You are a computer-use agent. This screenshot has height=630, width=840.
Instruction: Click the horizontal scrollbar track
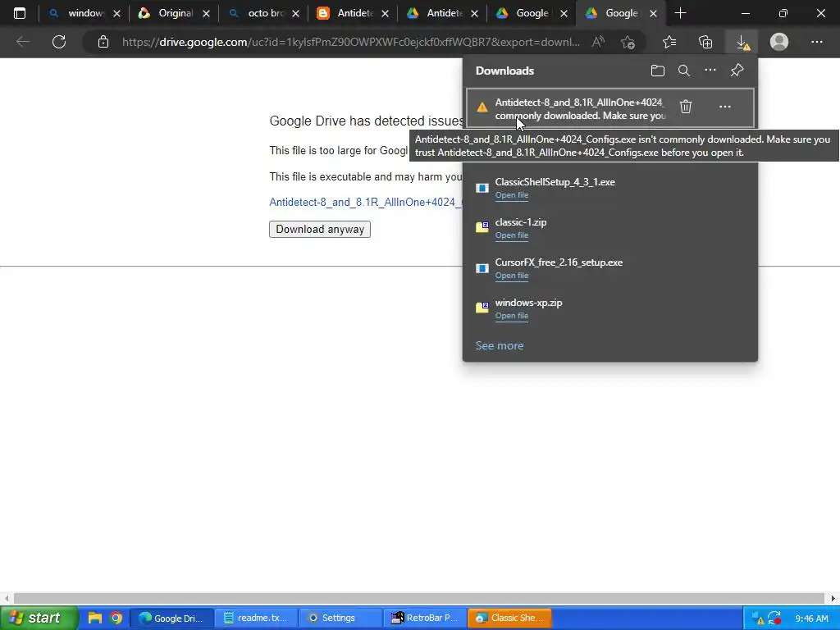[419, 598]
